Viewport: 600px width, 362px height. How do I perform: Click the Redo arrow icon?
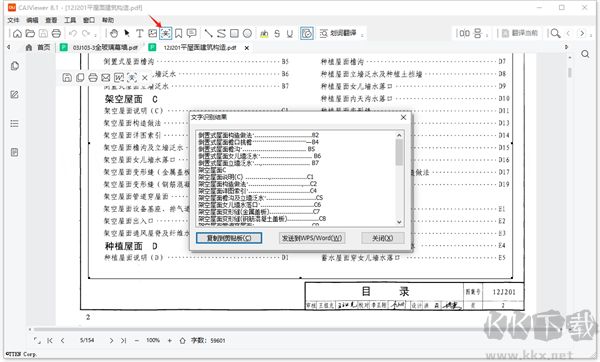(86, 34)
